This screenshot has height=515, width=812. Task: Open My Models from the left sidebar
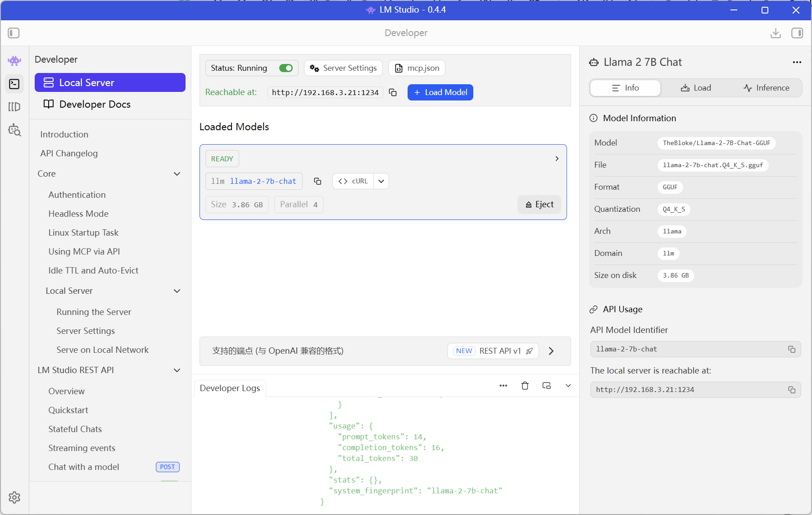pyautogui.click(x=14, y=107)
